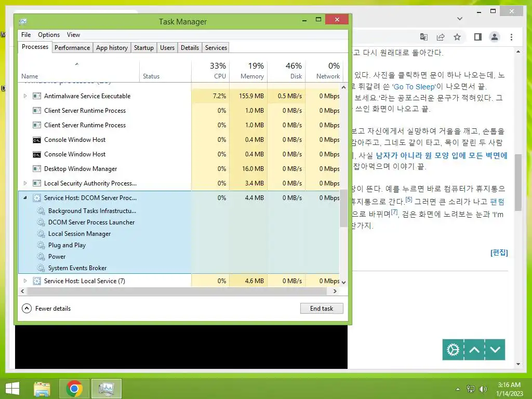Open Chrome's three-dot menu
The height and width of the screenshot is (399, 532).
click(511, 37)
